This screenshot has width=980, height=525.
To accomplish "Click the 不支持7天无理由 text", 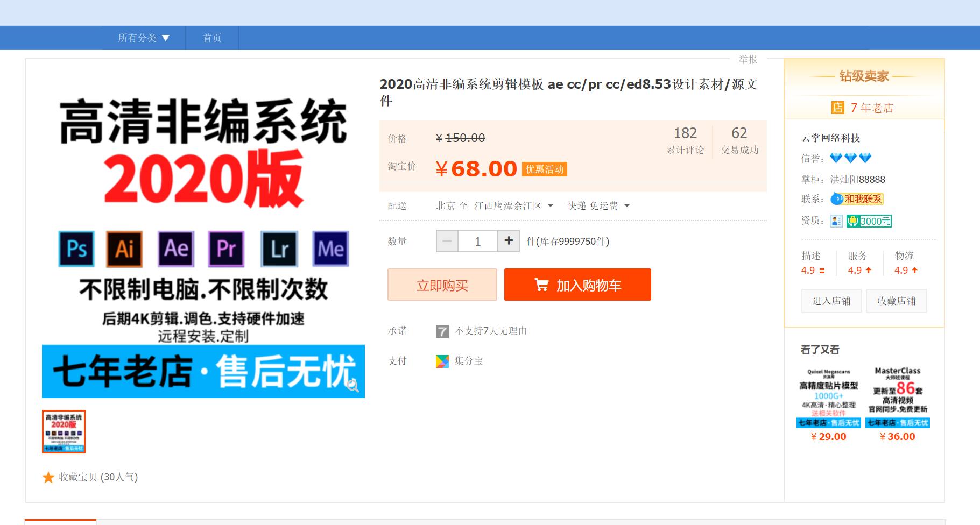I will coord(491,331).
